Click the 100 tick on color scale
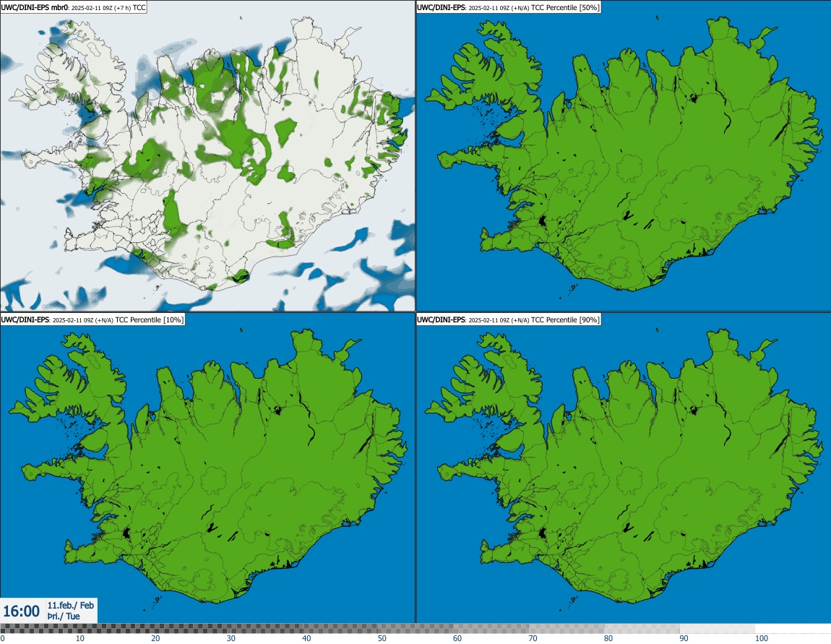 coord(762,639)
